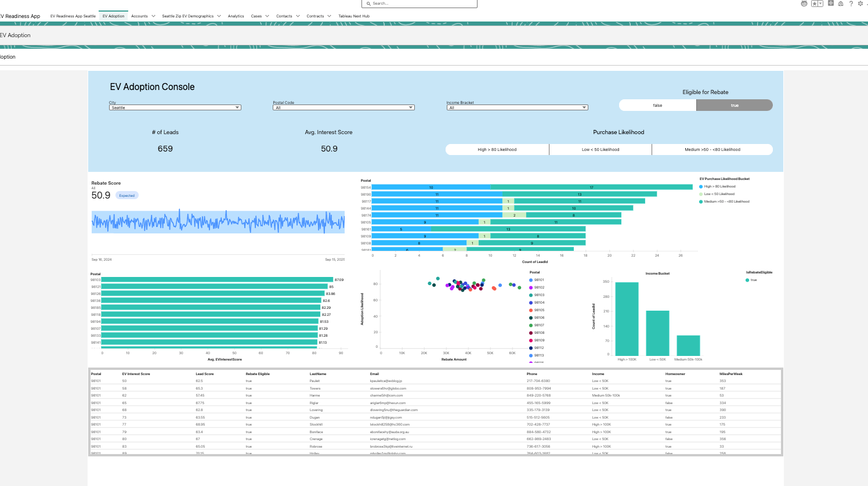Open the Postal Code dropdown

click(343, 107)
